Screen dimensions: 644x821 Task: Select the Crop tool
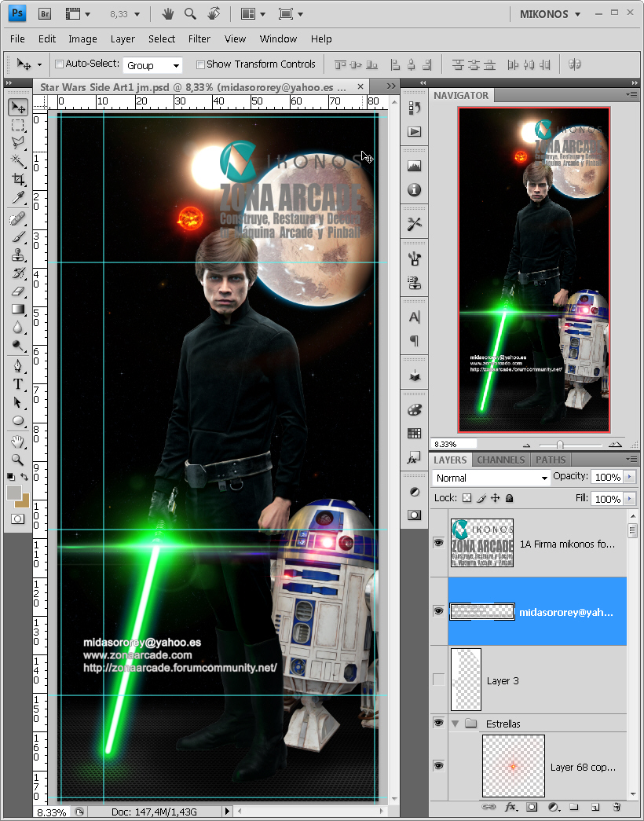pyautogui.click(x=18, y=179)
